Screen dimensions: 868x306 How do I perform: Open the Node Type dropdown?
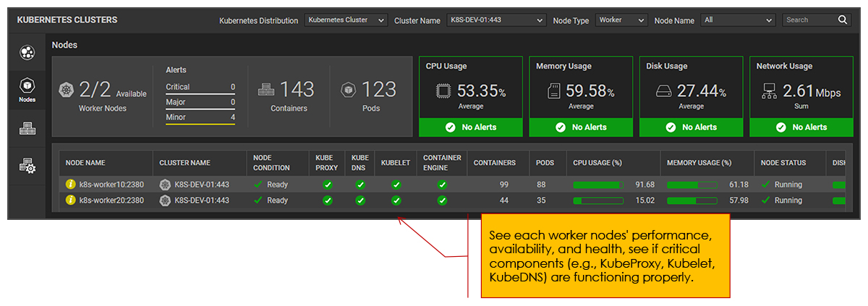tap(621, 20)
